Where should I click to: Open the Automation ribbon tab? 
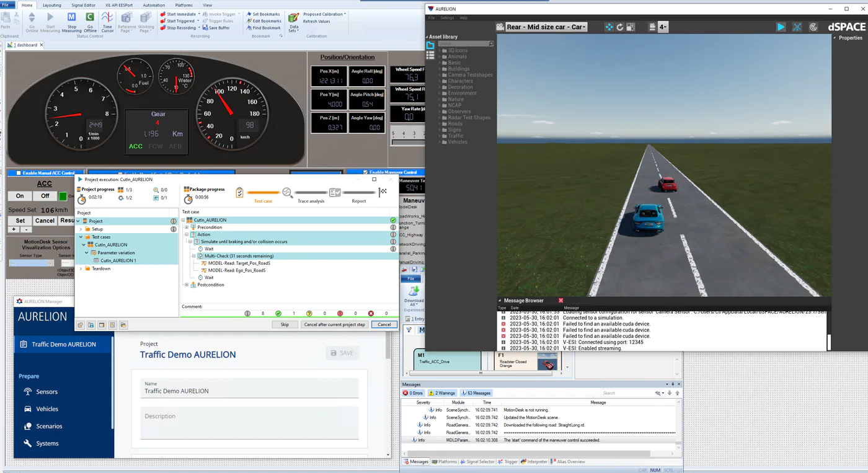click(154, 5)
